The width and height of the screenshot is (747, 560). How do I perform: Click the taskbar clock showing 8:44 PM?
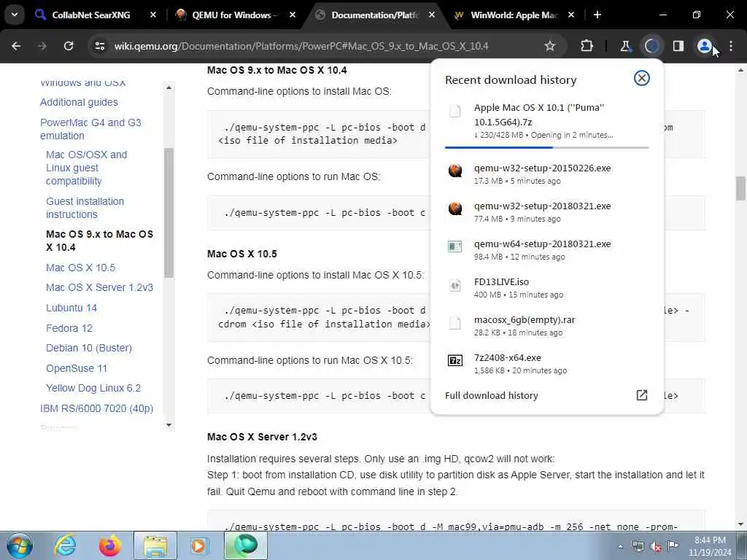pos(710,545)
